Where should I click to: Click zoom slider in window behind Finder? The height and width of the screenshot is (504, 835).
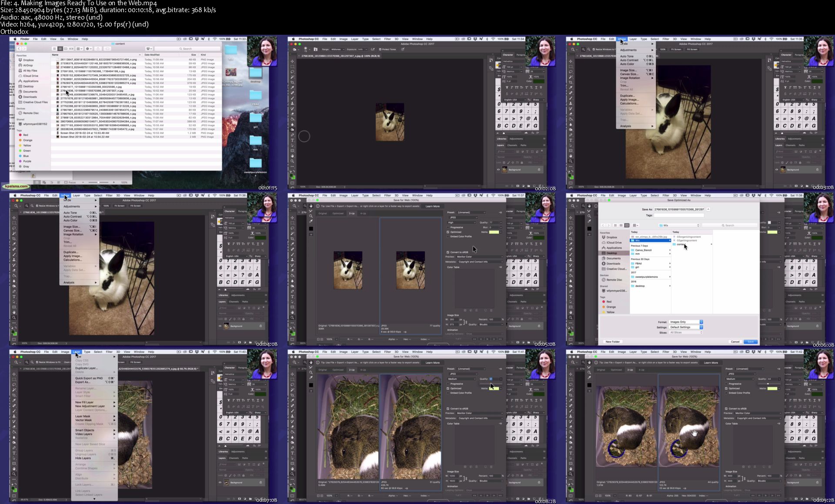pyautogui.click(x=99, y=182)
